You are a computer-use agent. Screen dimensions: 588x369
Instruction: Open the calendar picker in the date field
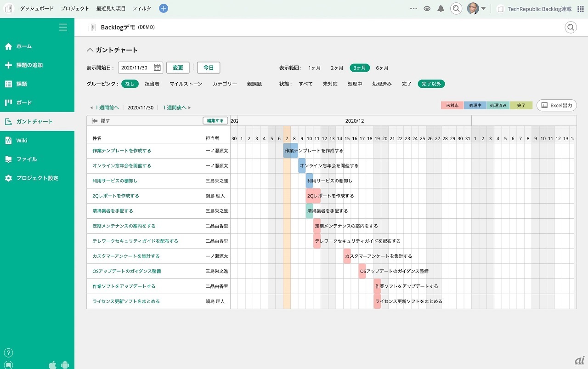[x=157, y=68]
